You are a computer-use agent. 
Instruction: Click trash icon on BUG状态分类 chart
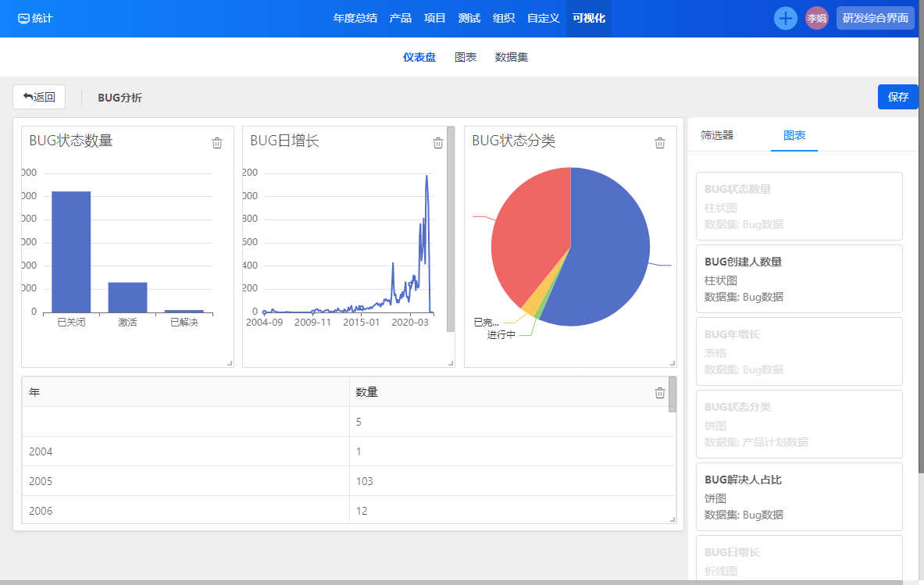(x=660, y=143)
